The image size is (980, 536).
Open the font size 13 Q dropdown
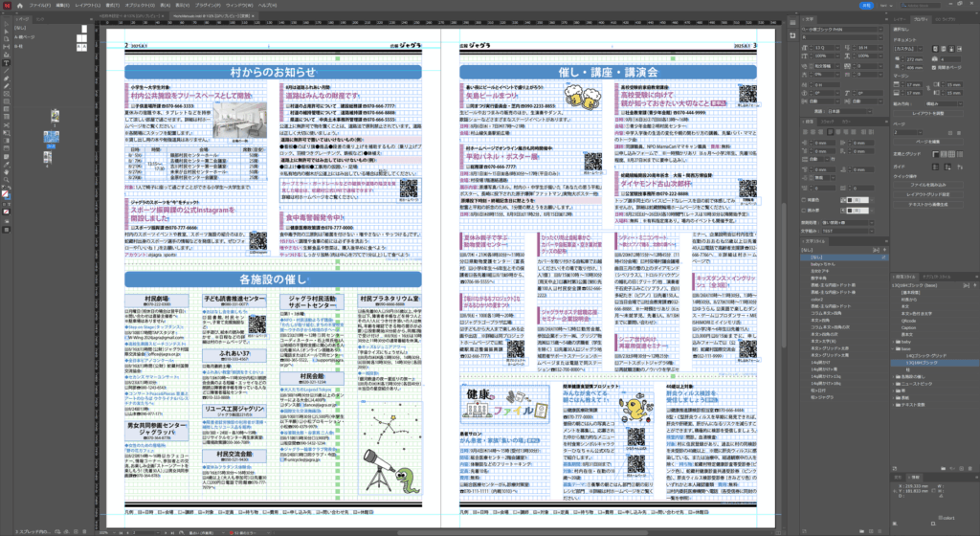click(x=837, y=48)
